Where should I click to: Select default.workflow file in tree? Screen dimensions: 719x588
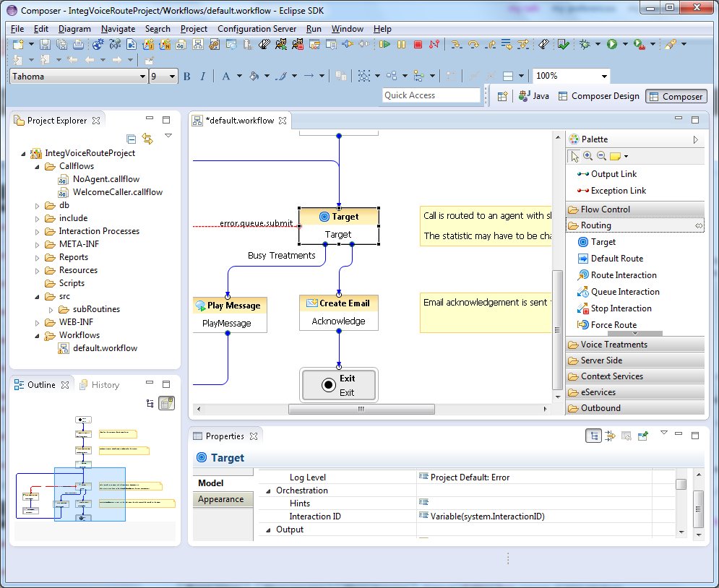[105, 348]
